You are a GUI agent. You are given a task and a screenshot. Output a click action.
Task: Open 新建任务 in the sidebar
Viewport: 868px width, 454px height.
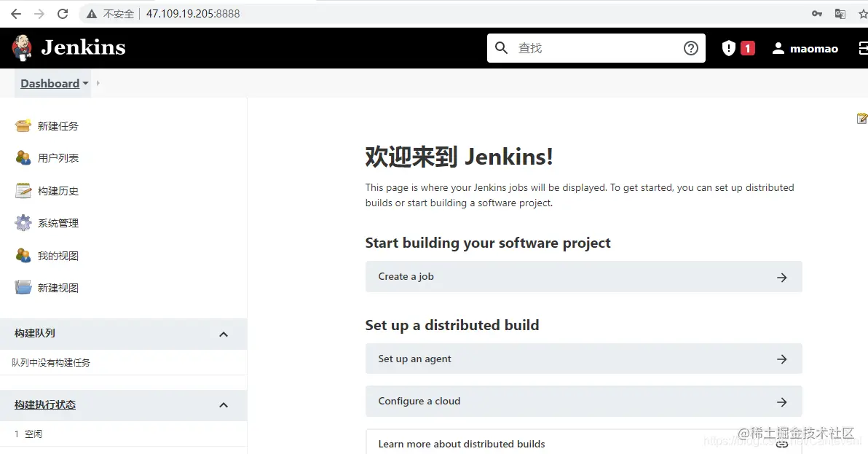coord(58,126)
